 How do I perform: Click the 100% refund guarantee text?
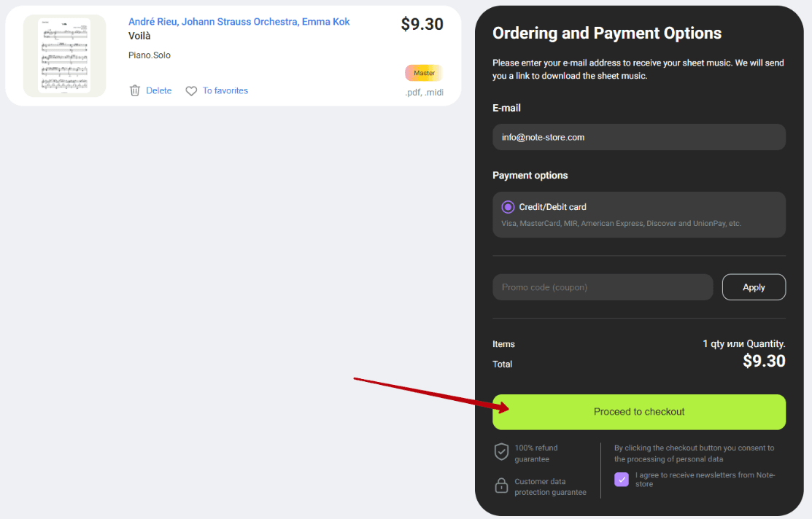(x=536, y=453)
